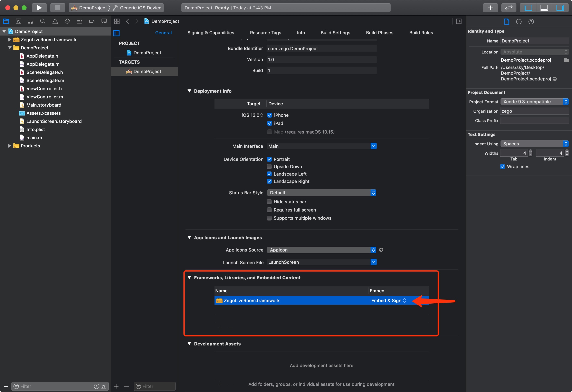Image resolution: width=572 pixels, height=392 pixels.
Task: Switch to the Build Settings tab
Action: click(x=335, y=33)
